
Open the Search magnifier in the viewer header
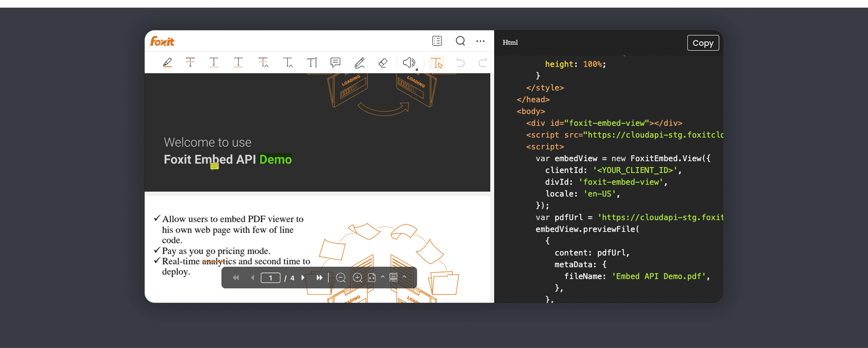460,41
